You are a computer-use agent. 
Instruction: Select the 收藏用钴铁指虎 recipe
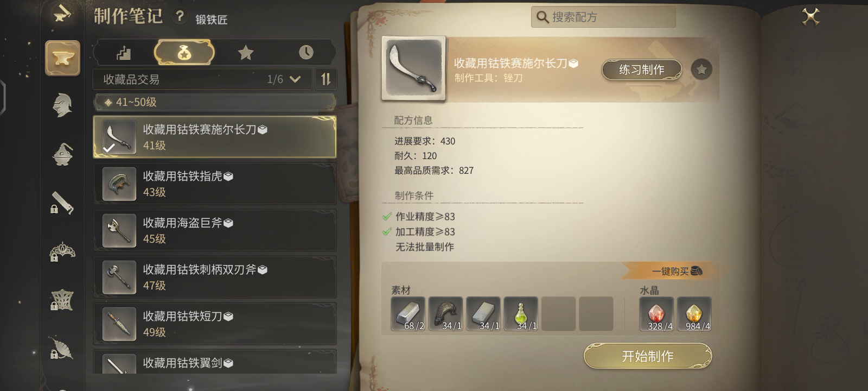tap(215, 184)
